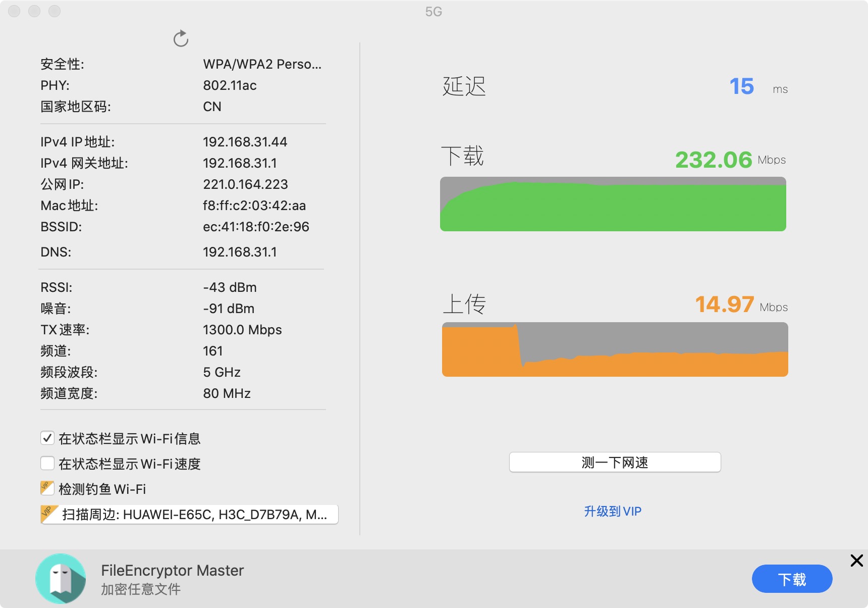This screenshot has width=868, height=608.
Task: Open the 升级到 VIP link
Action: 613,512
